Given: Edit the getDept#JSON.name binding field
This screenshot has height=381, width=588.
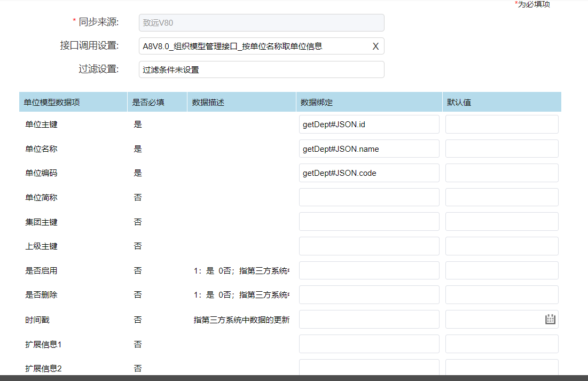Looking at the screenshot, I should (369, 149).
